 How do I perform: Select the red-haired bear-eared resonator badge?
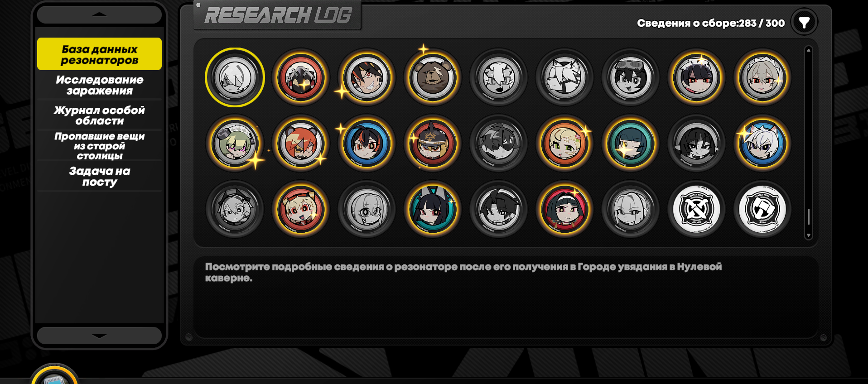[x=301, y=144]
